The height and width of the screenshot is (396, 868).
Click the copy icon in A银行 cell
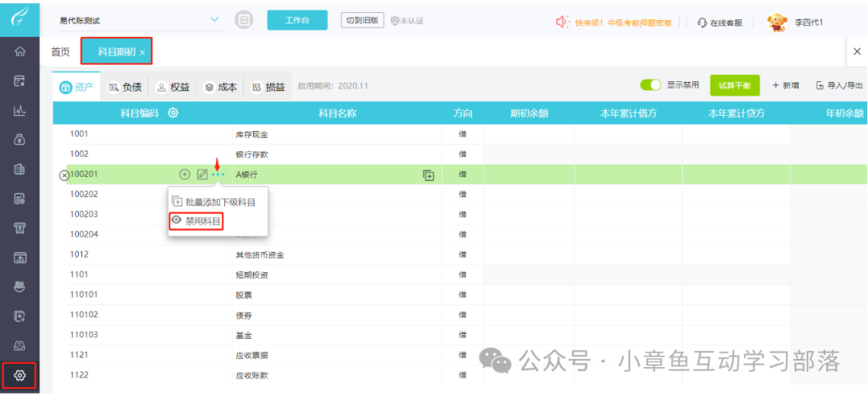pos(428,174)
